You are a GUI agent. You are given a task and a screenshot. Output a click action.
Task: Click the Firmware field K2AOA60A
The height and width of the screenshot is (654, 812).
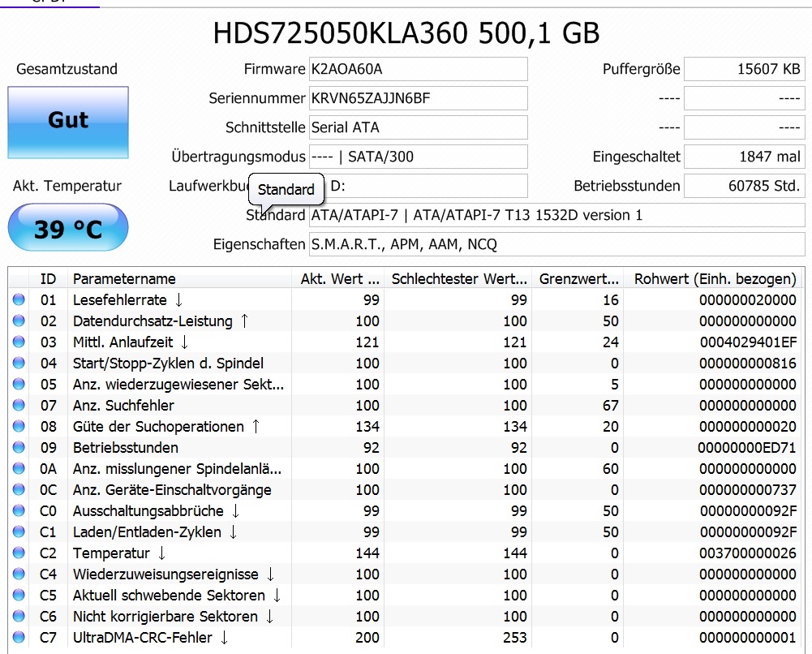[419, 69]
